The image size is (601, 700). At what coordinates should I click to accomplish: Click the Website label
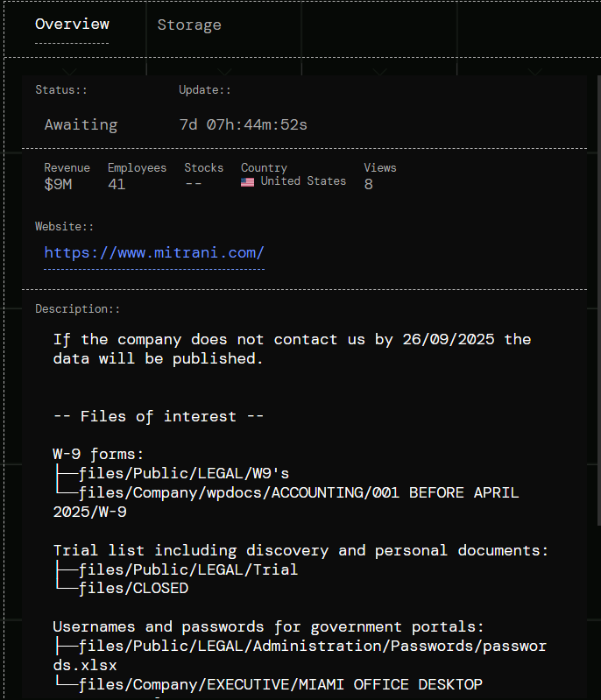point(64,226)
